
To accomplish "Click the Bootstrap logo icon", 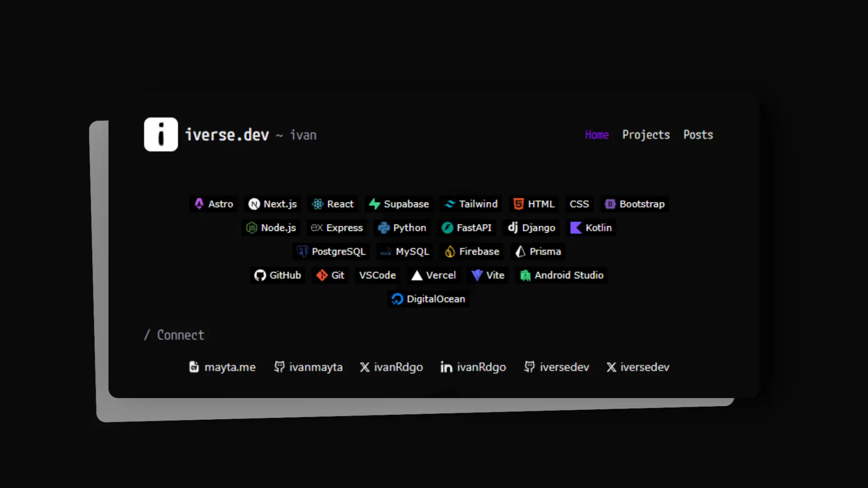I will [610, 204].
